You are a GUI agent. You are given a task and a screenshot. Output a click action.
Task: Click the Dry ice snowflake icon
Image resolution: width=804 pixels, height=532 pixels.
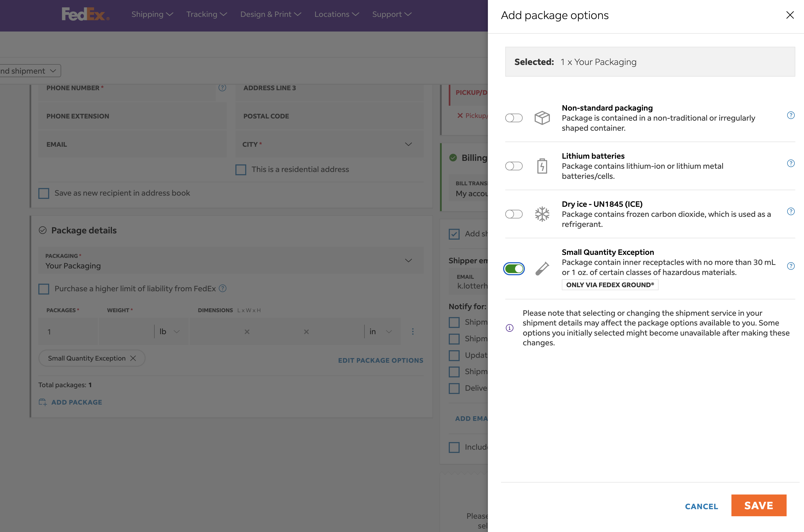[x=542, y=214]
